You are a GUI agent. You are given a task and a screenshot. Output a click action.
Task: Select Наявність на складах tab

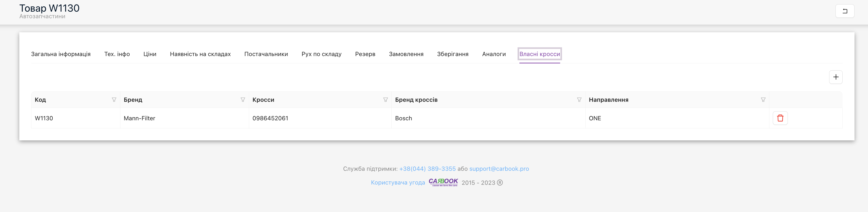pos(200,54)
